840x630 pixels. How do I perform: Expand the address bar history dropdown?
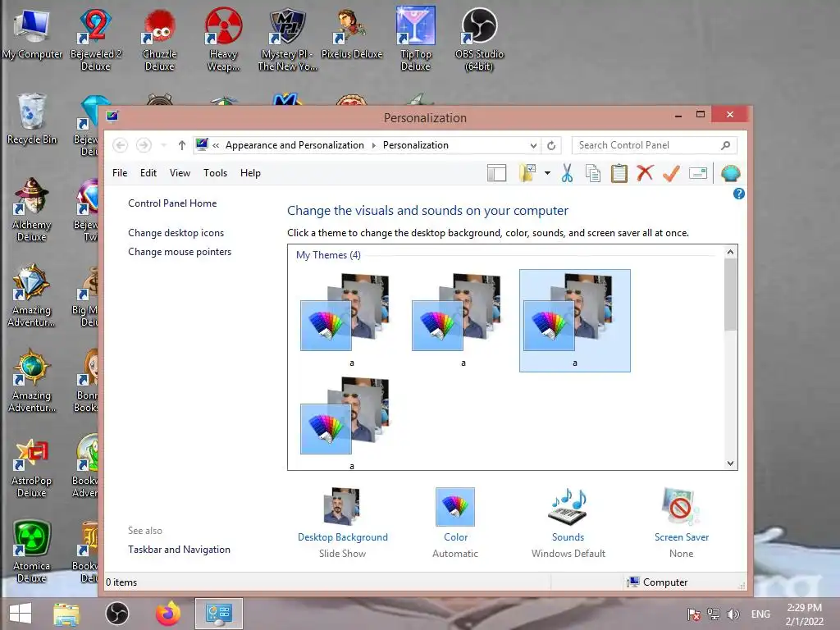[533, 145]
